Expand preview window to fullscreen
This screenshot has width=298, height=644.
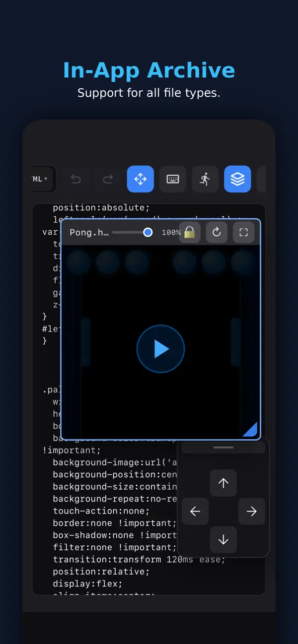(x=243, y=232)
